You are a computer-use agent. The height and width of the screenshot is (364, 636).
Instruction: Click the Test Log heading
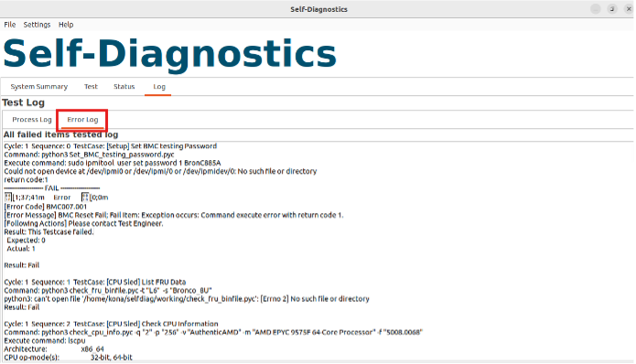tap(24, 102)
